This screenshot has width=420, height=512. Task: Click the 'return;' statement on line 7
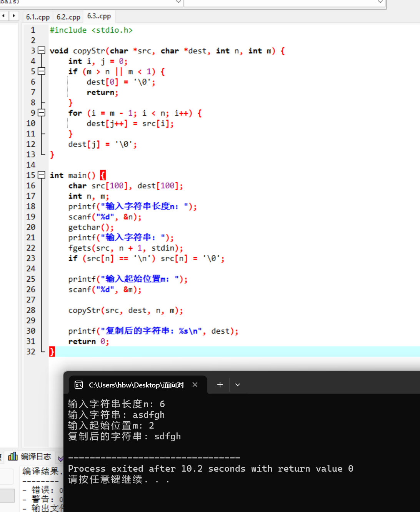pyautogui.click(x=102, y=92)
